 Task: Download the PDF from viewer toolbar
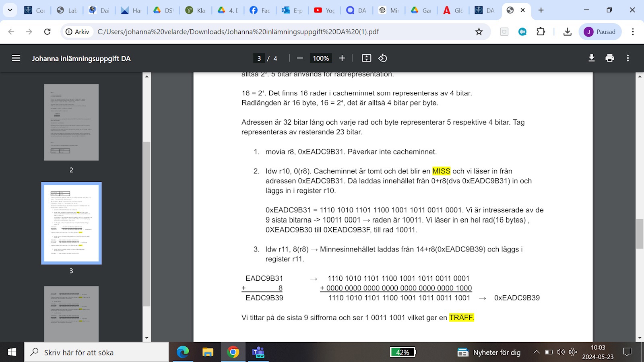click(x=591, y=58)
